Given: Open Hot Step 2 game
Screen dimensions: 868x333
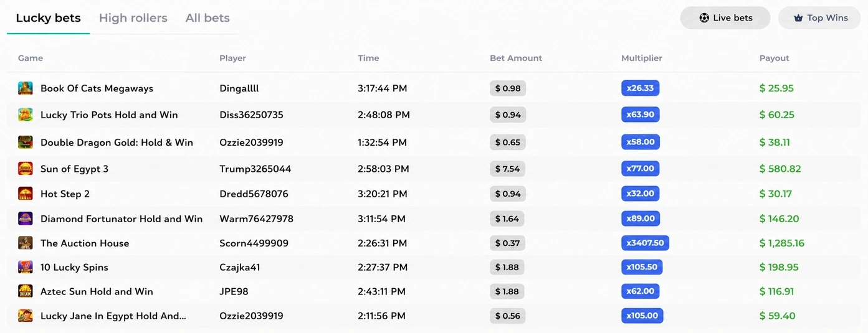Looking at the screenshot, I should pyautogui.click(x=65, y=194).
